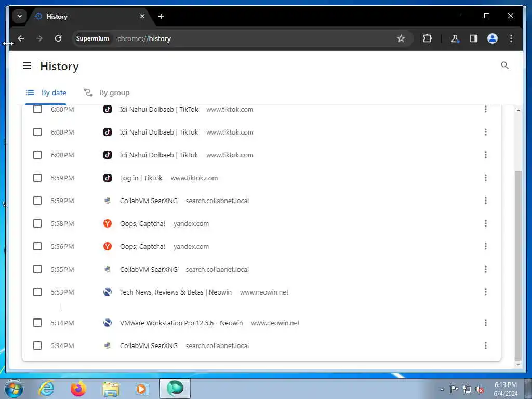Click the www.neowin.net domain on VMware entry
This screenshot has width=532, height=399.
275,323
